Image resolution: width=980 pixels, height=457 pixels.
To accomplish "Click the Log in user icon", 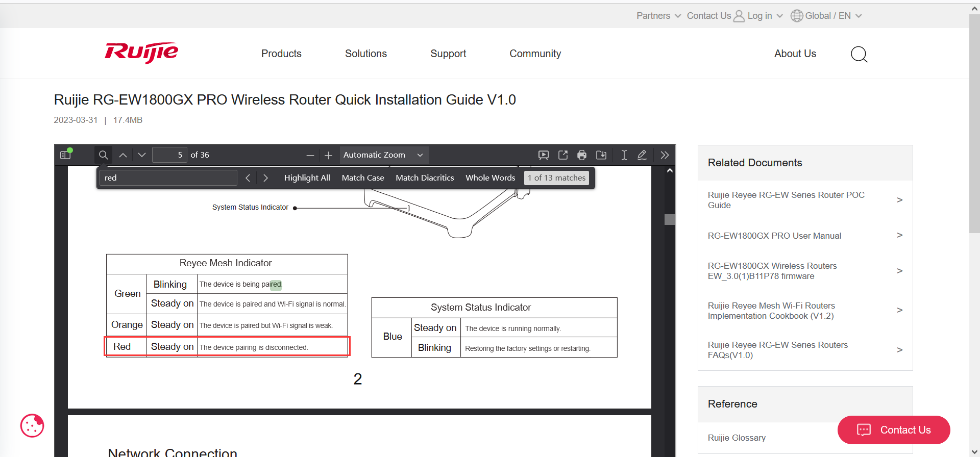I will [739, 16].
